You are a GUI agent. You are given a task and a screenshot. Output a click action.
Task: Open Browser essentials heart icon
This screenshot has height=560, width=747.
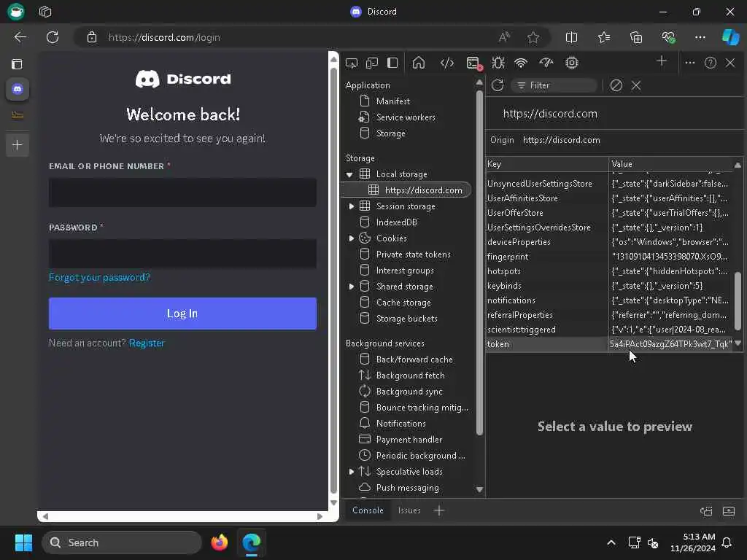click(x=668, y=37)
